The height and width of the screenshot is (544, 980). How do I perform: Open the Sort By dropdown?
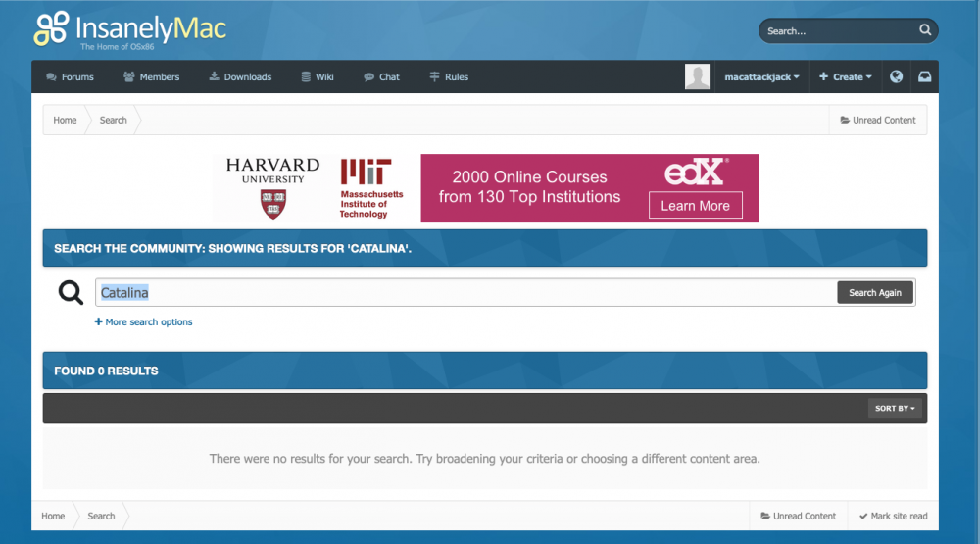click(895, 409)
